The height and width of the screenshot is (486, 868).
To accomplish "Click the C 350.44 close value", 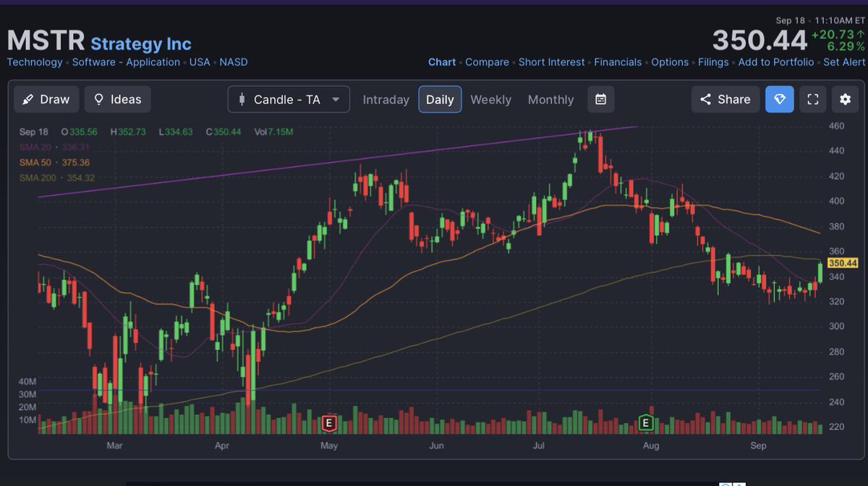I will 223,132.
